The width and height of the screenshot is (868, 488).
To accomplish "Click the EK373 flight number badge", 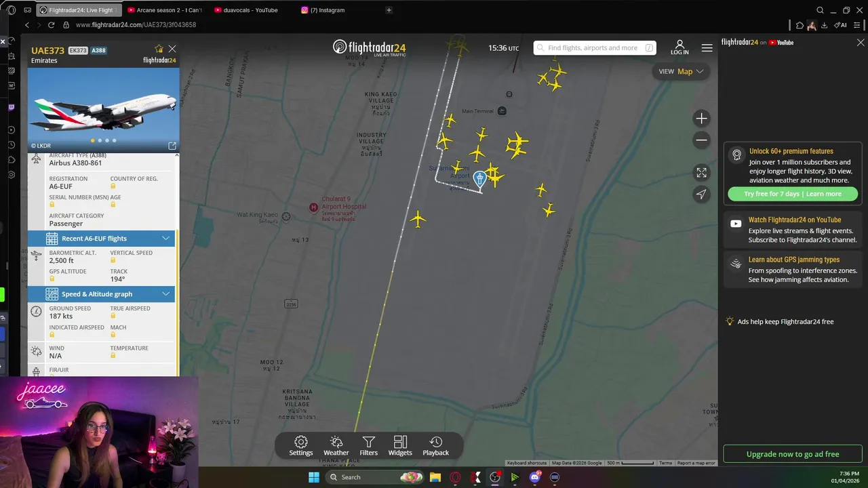I will [x=78, y=51].
